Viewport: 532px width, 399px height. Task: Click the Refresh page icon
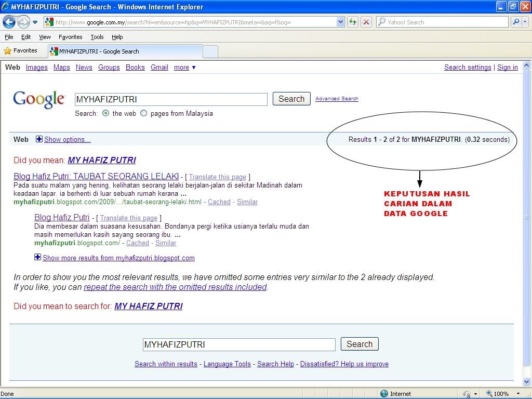point(353,22)
